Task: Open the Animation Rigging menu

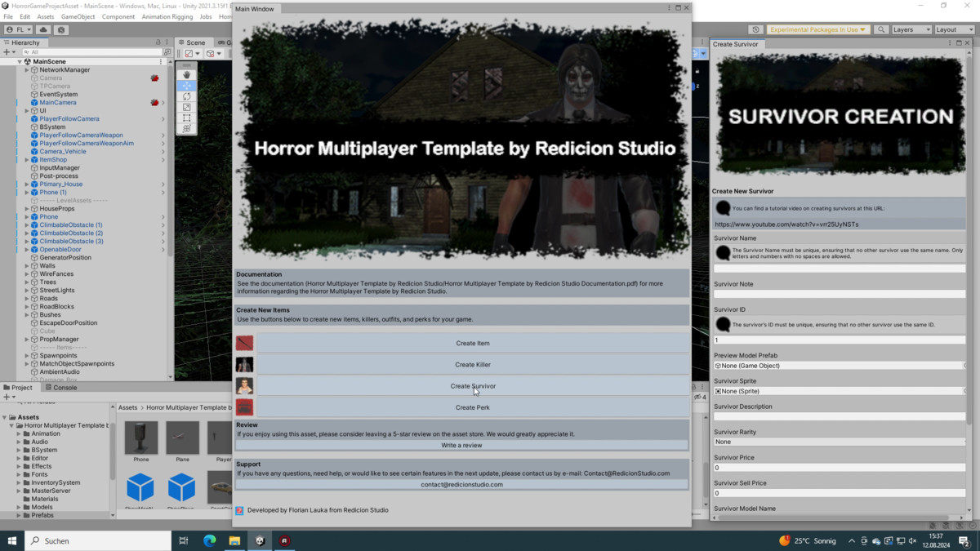Action: pos(167,16)
